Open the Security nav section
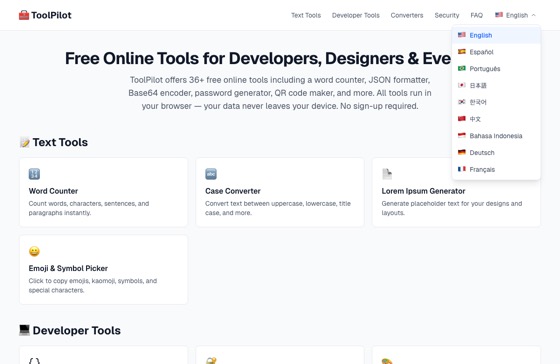 (446, 15)
